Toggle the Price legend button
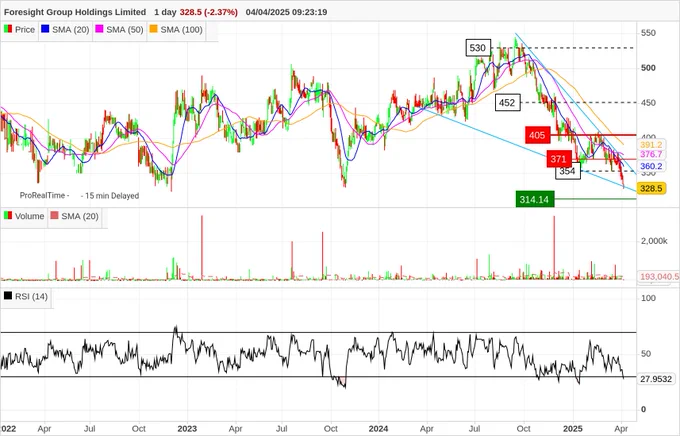 [20, 30]
